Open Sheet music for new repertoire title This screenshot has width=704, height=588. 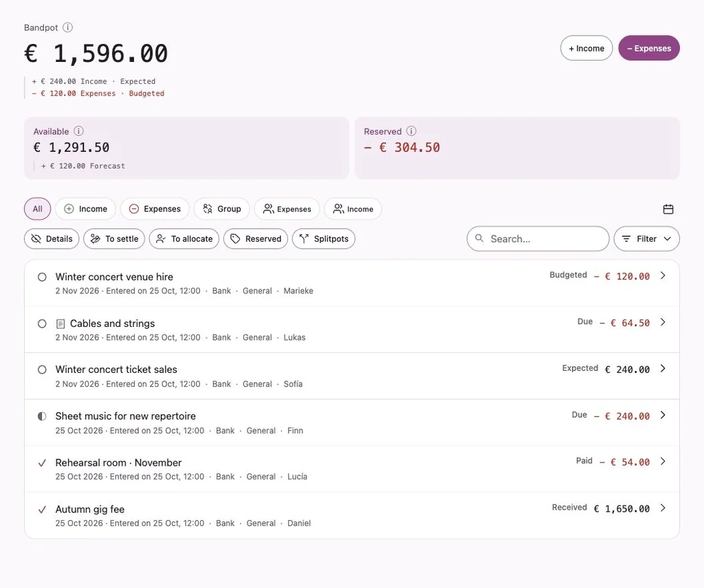pyautogui.click(x=126, y=416)
